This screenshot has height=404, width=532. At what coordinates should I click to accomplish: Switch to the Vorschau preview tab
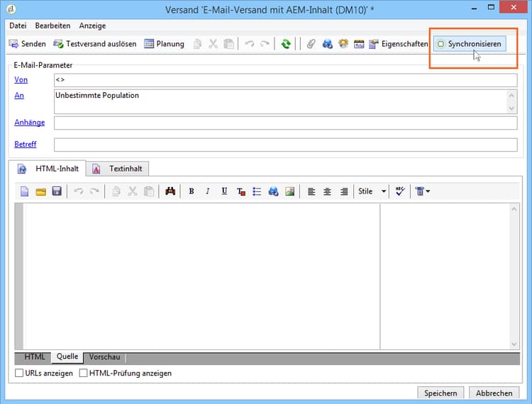pyautogui.click(x=104, y=357)
